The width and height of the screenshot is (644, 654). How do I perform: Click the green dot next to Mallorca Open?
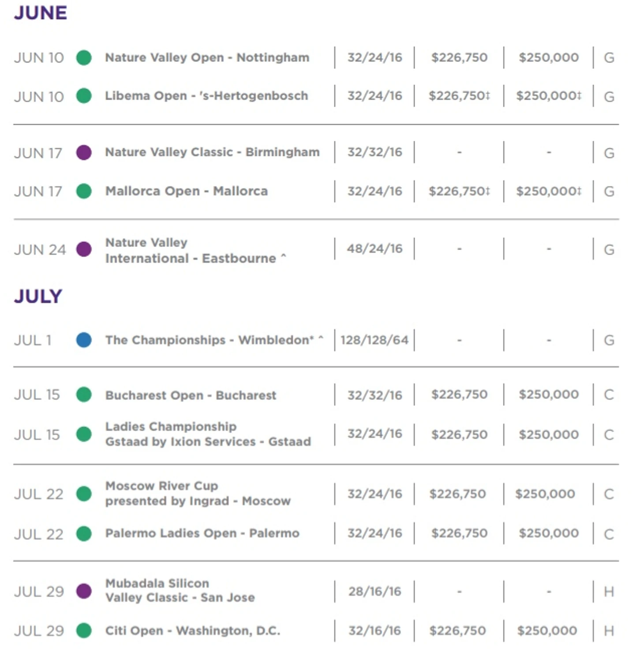[84, 191]
